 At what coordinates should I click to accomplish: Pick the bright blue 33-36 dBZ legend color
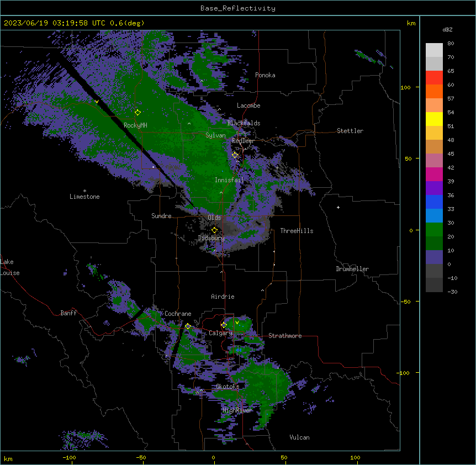(434, 202)
